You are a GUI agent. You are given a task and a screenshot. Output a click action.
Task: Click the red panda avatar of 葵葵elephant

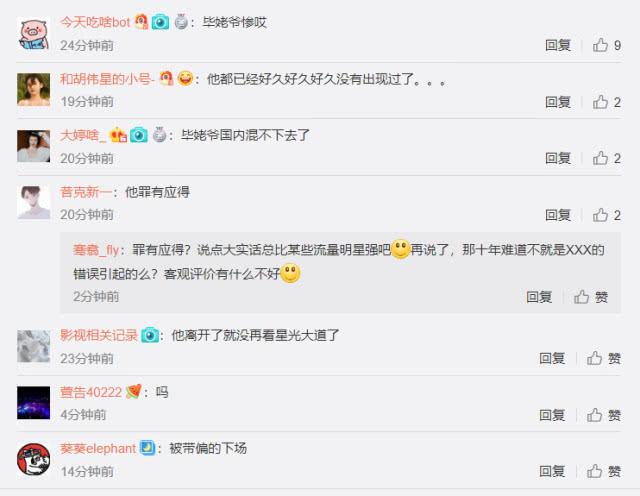pyautogui.click(x=33, y=459)
